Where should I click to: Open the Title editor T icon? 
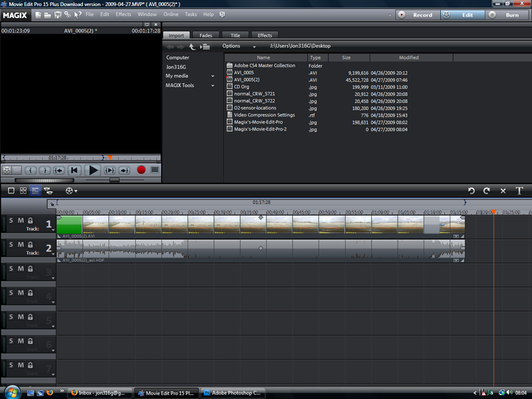coord(519,191)
